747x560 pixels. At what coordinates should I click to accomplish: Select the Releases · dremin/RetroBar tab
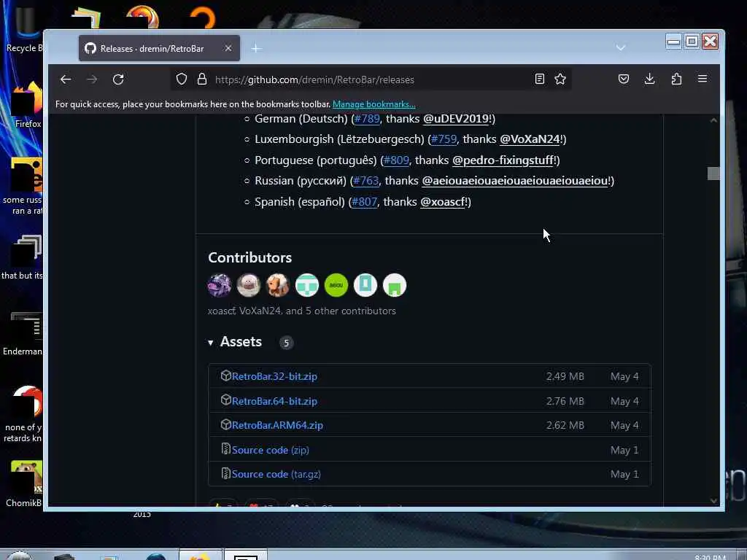[x=159, y=48]
